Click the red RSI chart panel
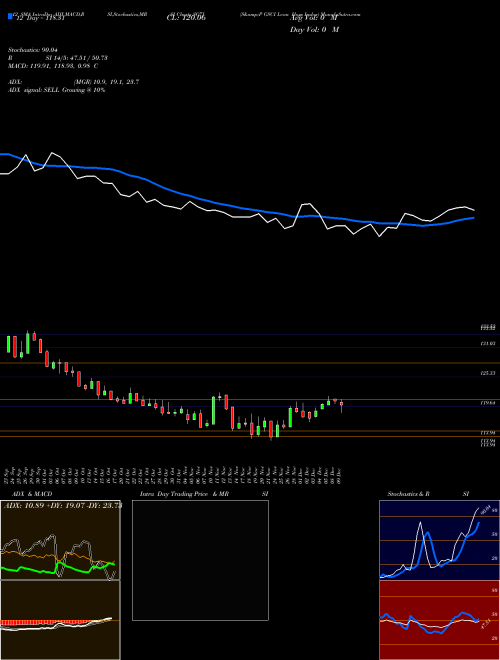Image resolution: width=500 pixels, height=660 pixels. 439,620
